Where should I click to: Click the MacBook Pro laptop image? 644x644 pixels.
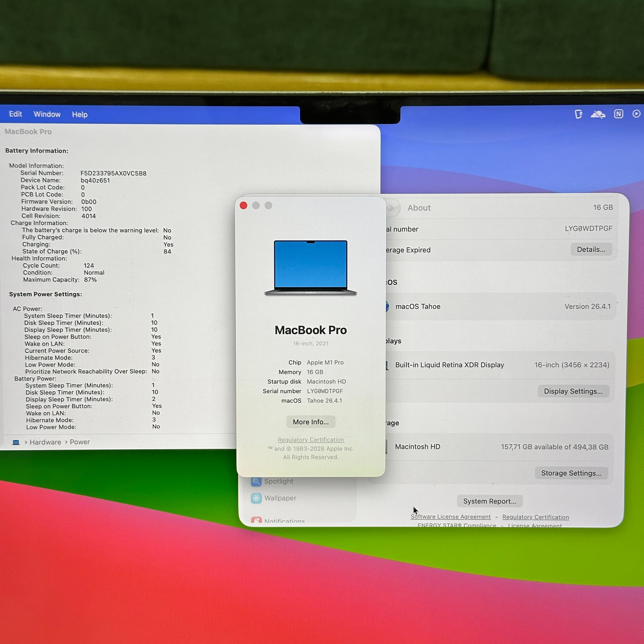coord(310,268)
